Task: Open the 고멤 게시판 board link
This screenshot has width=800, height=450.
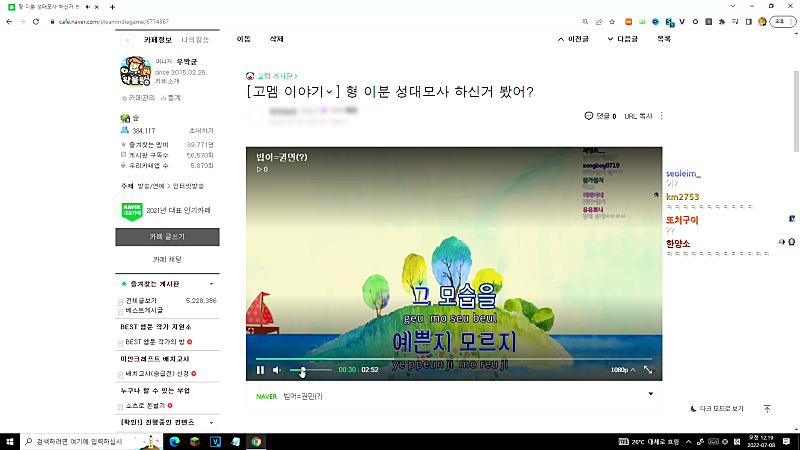Action: [276, 76]
